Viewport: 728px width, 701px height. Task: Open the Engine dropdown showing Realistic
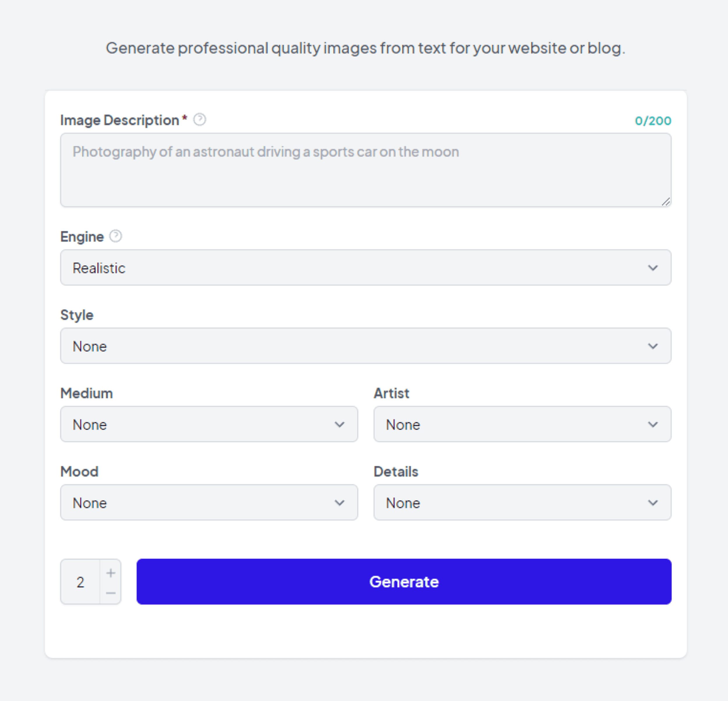(365, 268)
